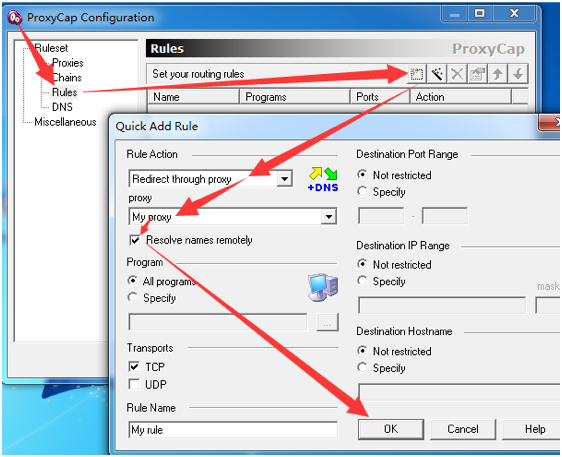Confirm the rule with OK

click(x=391, y=429)
